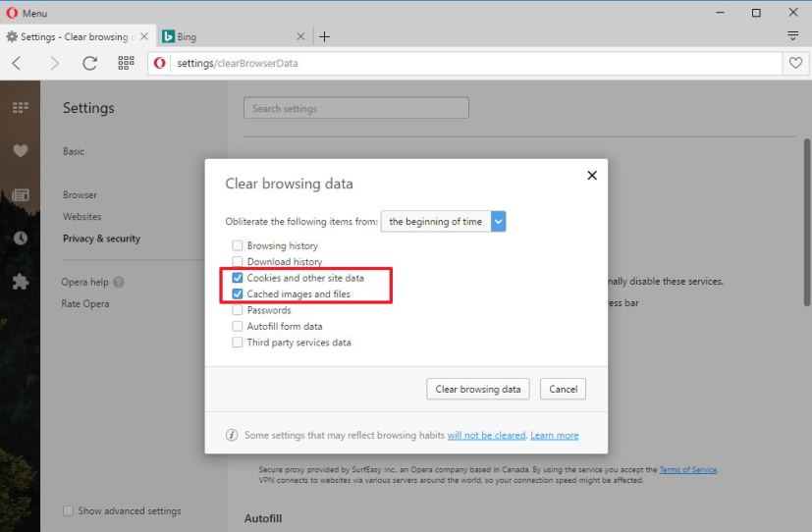Open the tab menu icon at top right

tap(792, 35)
